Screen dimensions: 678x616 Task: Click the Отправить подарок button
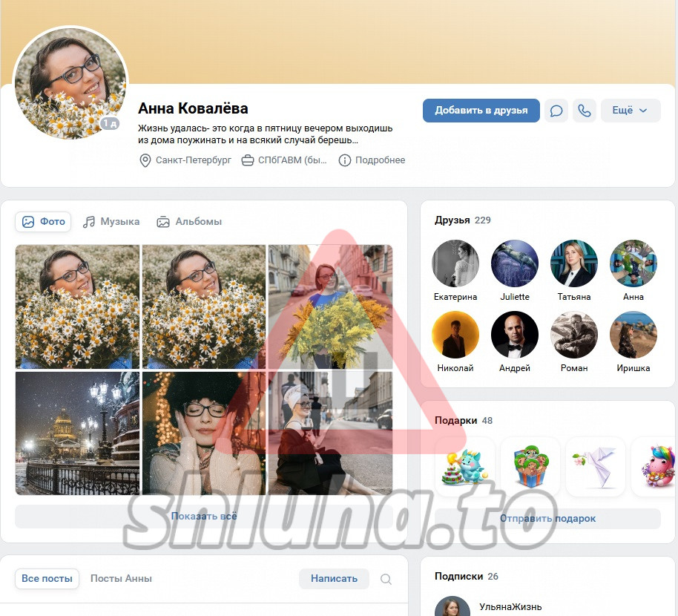[547, 518]
